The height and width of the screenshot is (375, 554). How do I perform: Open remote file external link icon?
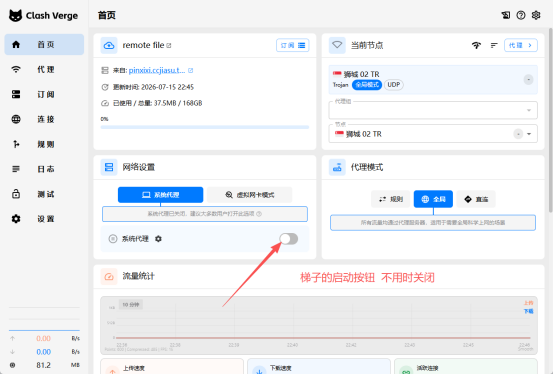[x=169, y=46]
